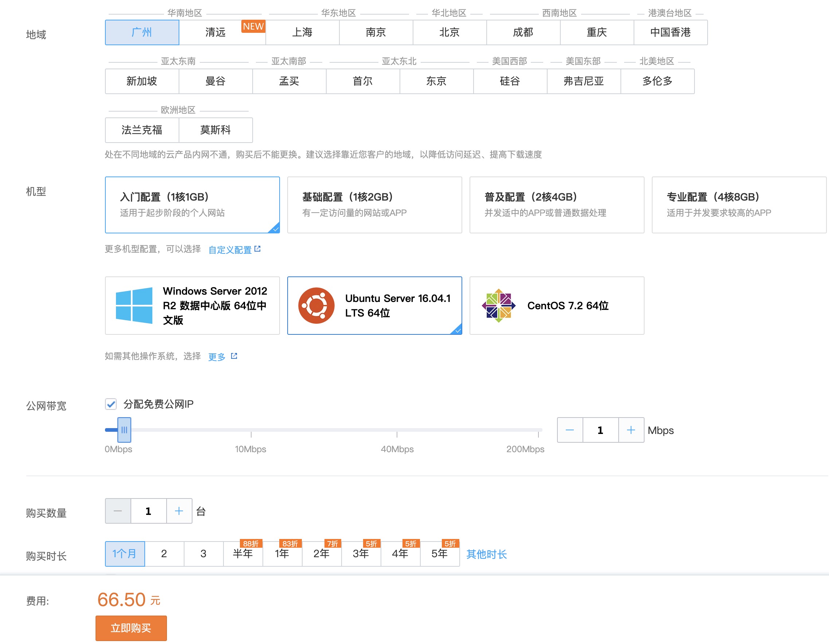Uncheck 分配免费公网IP
829x644 pixels.
click(x=110, y=405)
